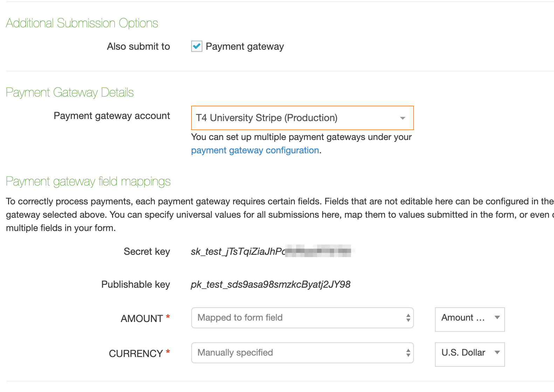This screenshot has width=554, height=392.
Task: Open the 'Amount …' form field dropdown
Action: point(463,318)
